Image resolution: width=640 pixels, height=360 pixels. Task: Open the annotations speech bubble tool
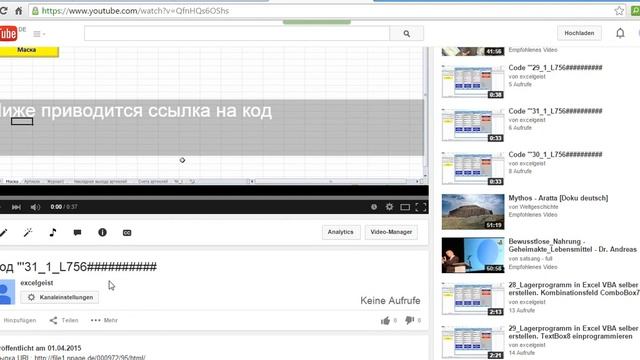pos(77,233)
